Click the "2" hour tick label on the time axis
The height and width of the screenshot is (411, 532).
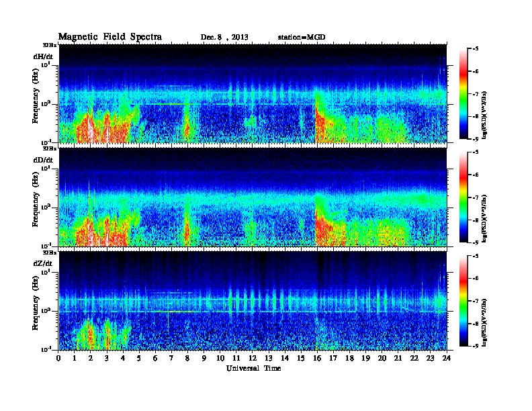(91, 358)
